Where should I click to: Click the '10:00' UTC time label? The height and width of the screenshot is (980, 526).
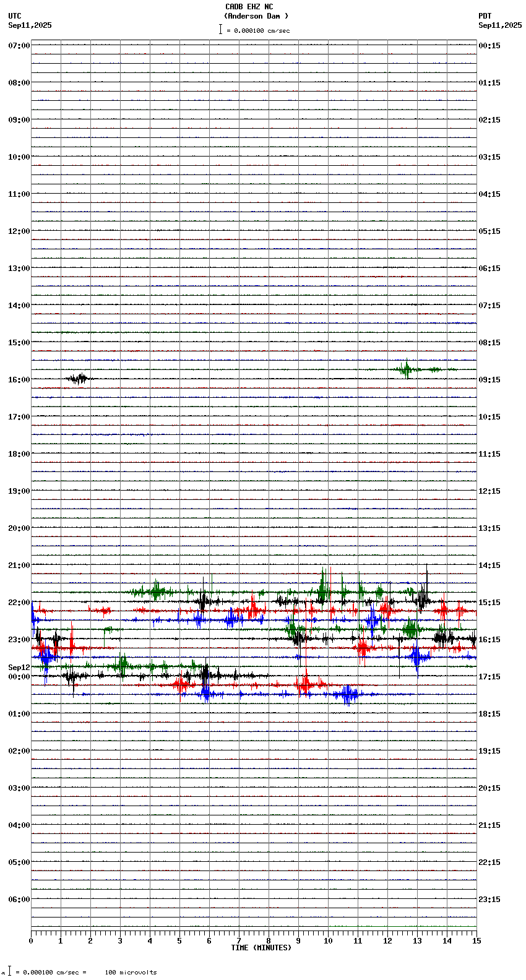(x=19, y=157)
